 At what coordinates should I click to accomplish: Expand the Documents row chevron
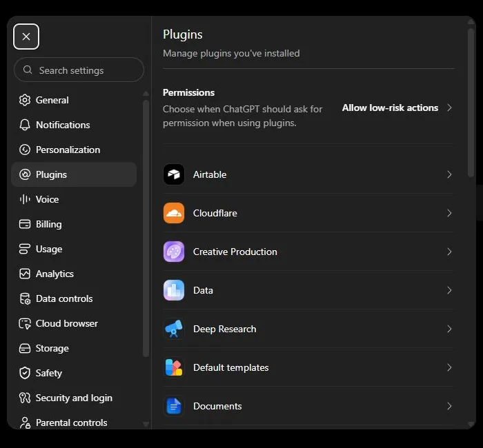[449, 406]
